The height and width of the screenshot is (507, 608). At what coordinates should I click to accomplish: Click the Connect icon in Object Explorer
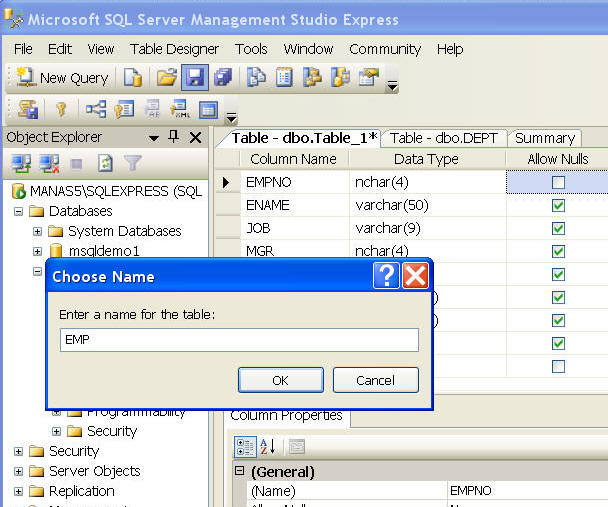pyautogui.click(x=21, y=164)
